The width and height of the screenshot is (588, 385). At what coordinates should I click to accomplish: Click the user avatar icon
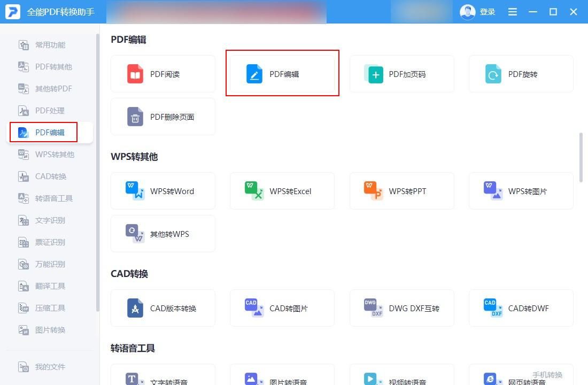tap(467, 12)
